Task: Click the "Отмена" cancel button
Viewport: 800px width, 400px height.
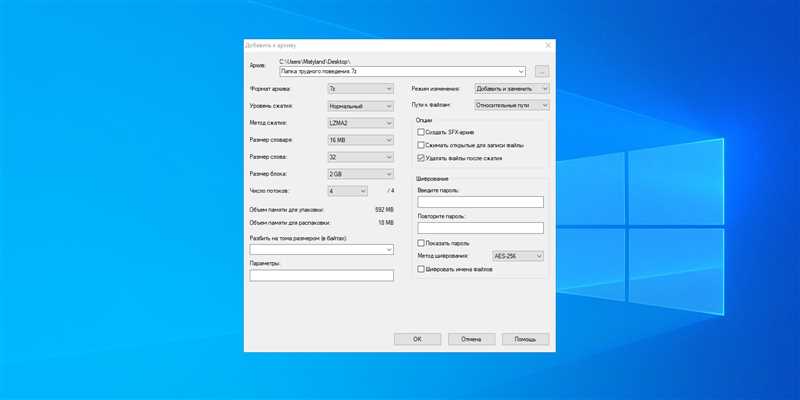Action: click(x=471, y=339)
